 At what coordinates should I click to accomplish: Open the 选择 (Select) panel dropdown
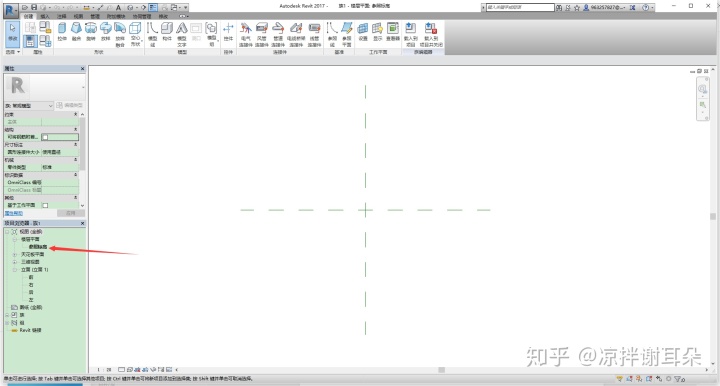12,52
